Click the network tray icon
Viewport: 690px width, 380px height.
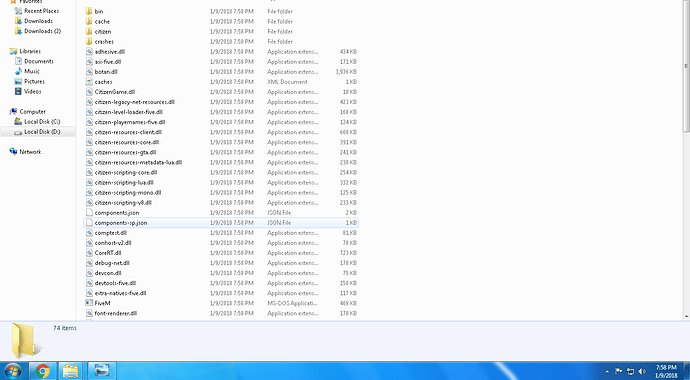(x=631, y=372)
